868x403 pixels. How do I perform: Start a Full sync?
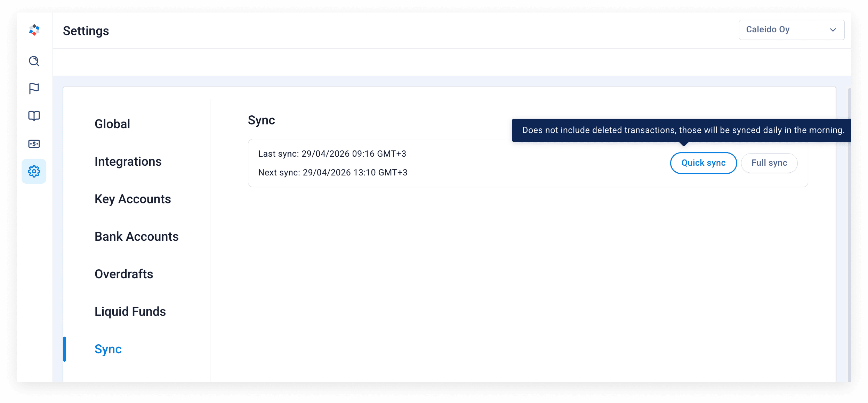pyautogui.click(x=769, y=163)
